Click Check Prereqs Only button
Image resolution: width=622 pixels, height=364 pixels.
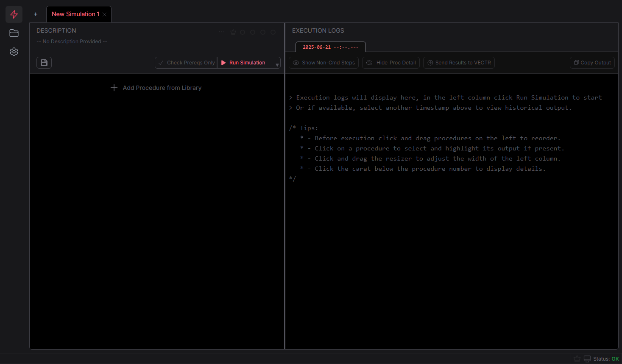point(186,63)
